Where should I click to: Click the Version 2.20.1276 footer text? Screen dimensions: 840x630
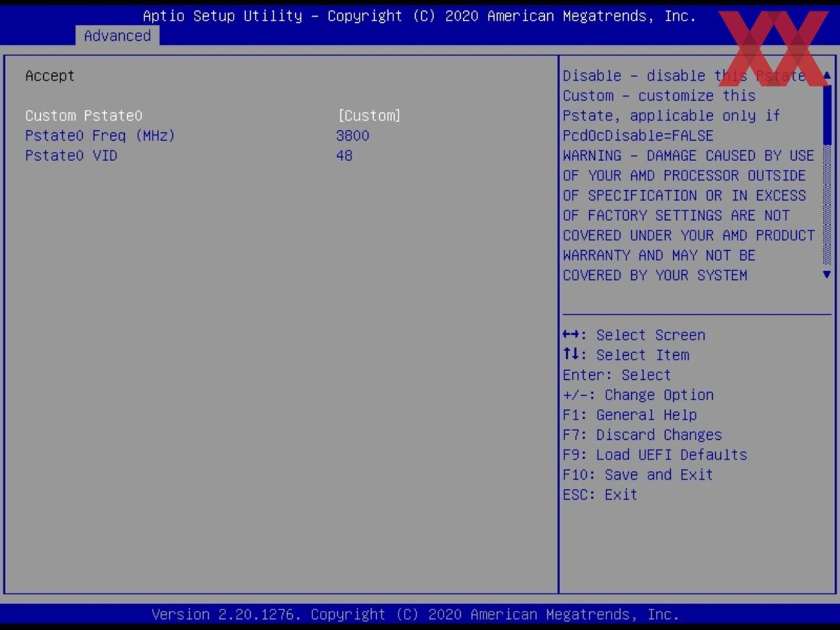tap(415, 615)
